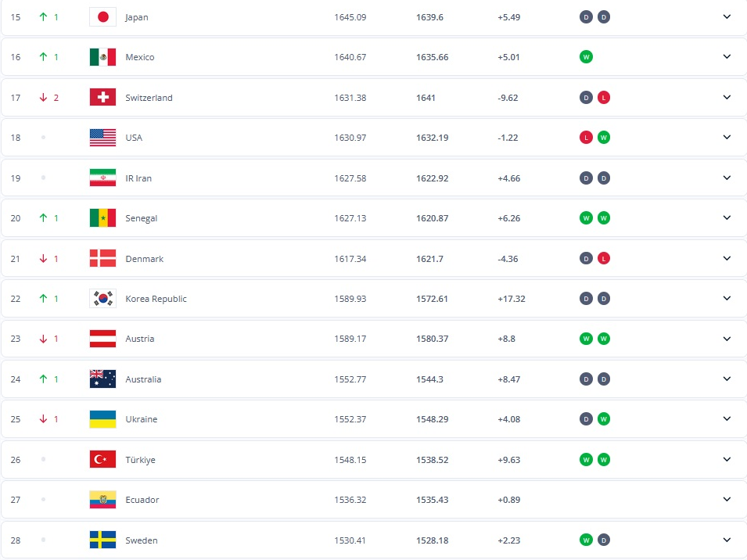Click Senegal's green rank-up arrow

pyautogui.click(x=44, y=218)
